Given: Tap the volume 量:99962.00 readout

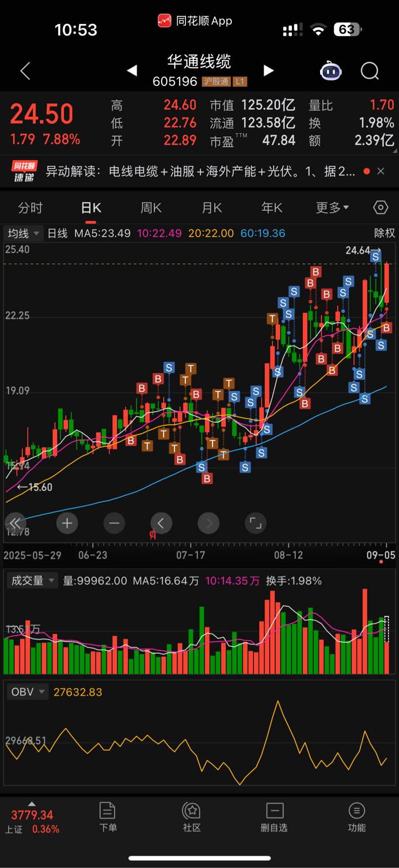Looking at the screenshot, I should (x=95, y=581).
